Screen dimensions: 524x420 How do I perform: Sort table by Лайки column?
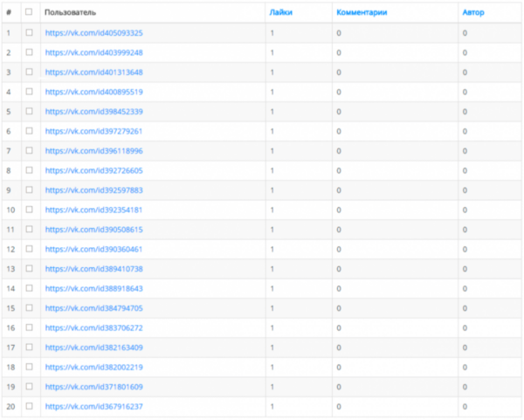coord(280,13)
